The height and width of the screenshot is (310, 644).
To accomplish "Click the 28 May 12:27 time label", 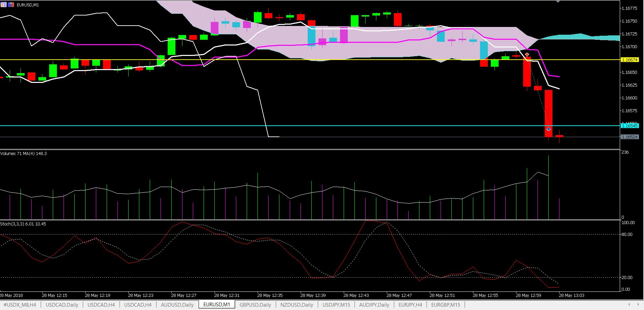I will click(184, 296).
